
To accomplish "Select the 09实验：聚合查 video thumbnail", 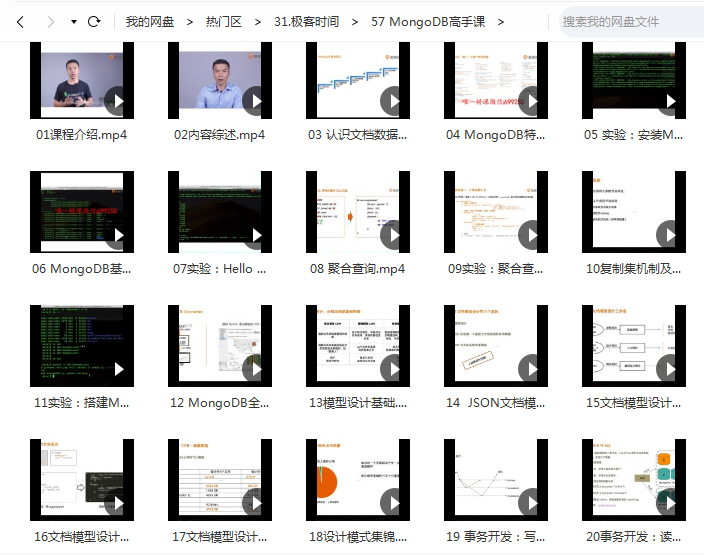I will (x=496, y=212).
